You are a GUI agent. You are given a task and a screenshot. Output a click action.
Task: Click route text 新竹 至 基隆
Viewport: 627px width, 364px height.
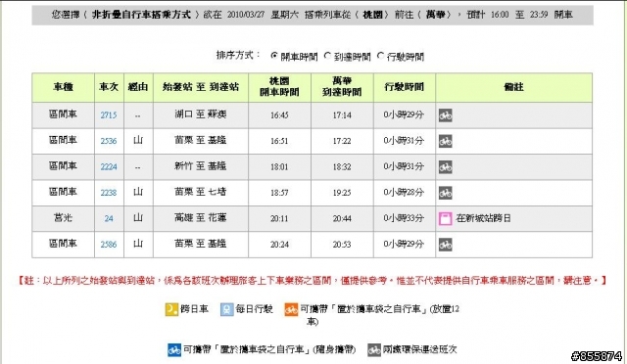(201, 166)
